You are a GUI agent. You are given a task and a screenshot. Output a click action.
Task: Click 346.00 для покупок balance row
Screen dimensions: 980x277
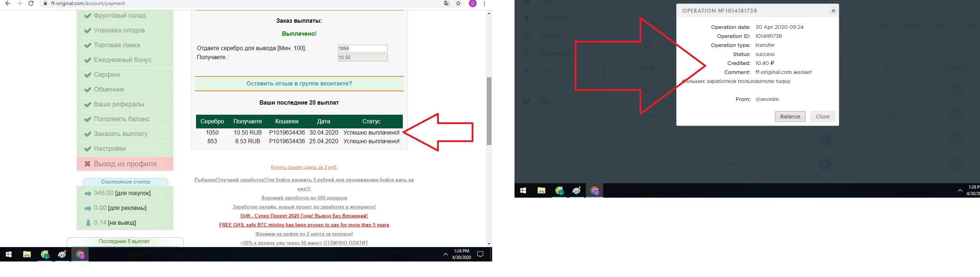125,193
